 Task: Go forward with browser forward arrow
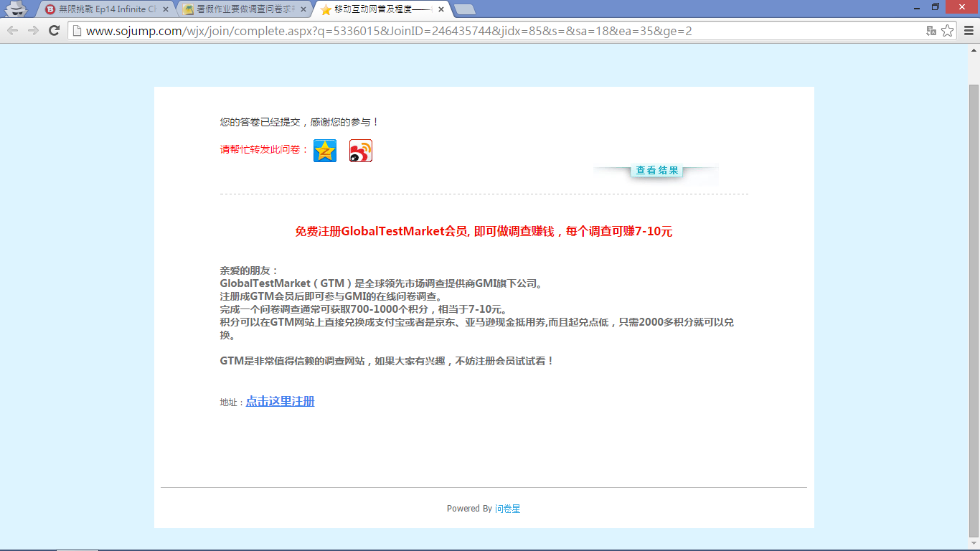pyautogui.click(x=33, y=30)
